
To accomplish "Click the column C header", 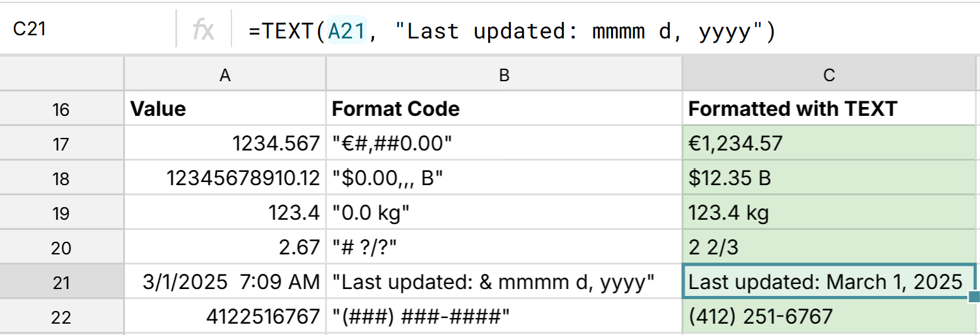I will pos(829,76).
